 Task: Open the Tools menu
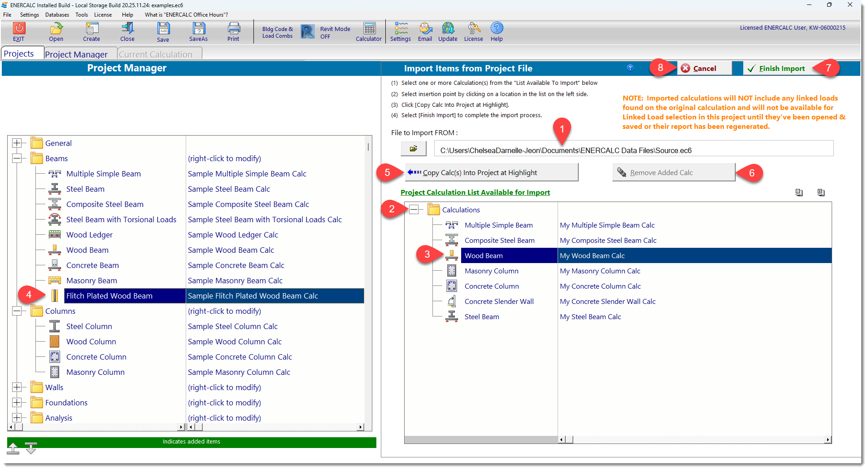coord(81,14)
